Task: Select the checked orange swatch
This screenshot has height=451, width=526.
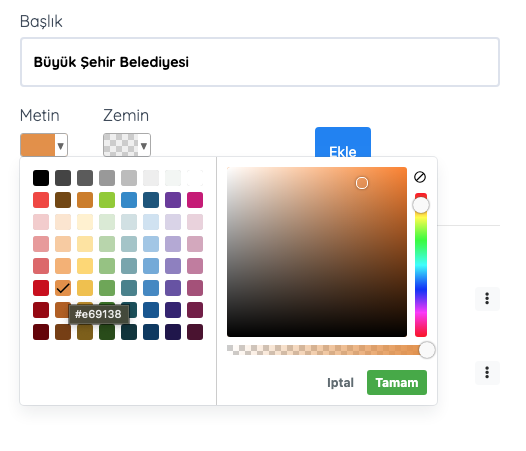Action: click(63, 288)
